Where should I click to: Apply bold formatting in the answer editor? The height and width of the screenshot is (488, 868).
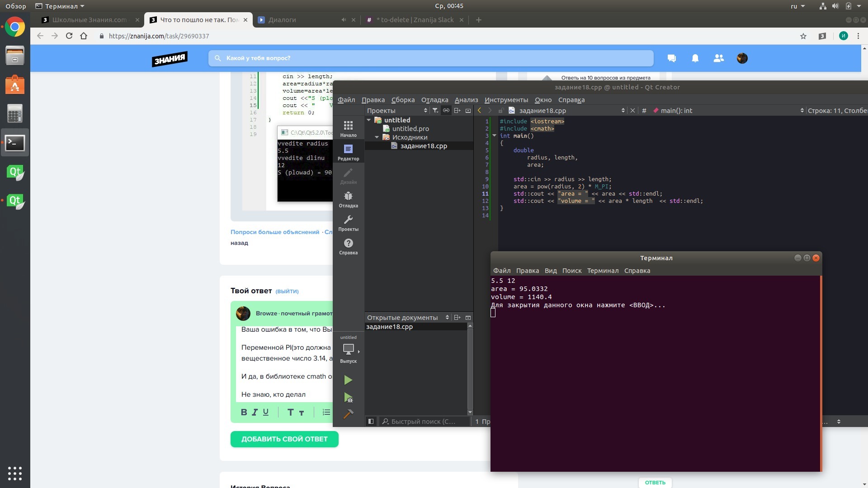244,412
